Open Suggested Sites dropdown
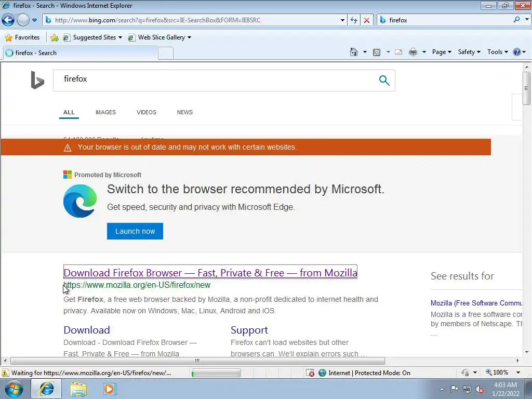 pyautogui.click(x=93, y=37)
